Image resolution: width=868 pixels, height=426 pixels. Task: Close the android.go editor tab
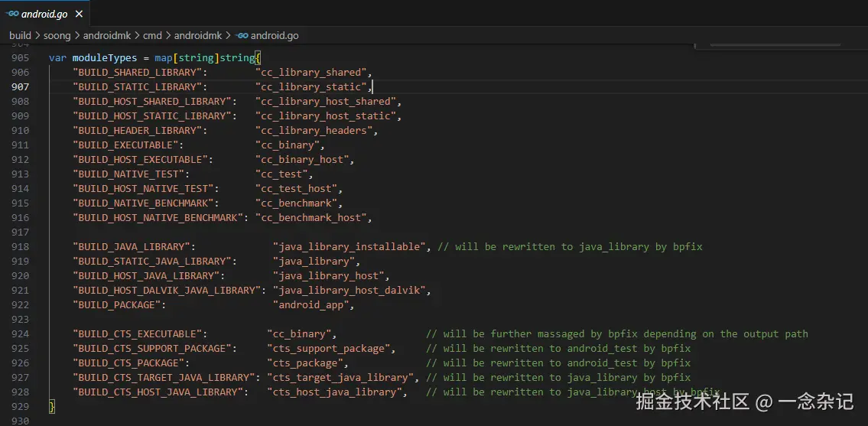(80, 15)
